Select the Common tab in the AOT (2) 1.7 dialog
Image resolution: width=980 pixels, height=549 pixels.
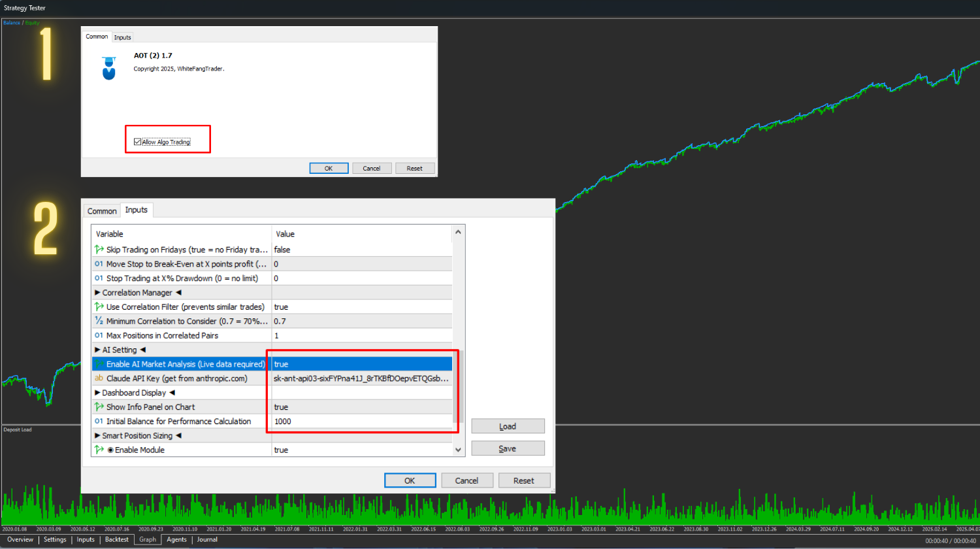tap(97, 37)
